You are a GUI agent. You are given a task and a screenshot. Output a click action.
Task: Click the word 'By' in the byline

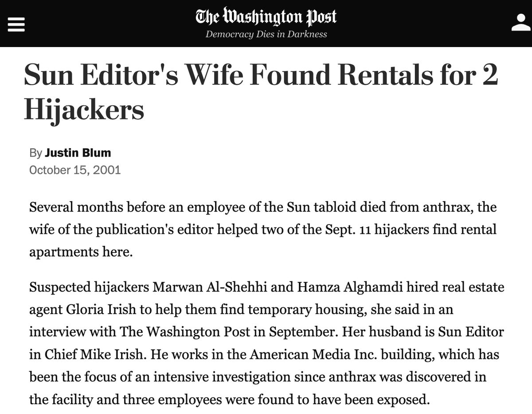point(35,153)
